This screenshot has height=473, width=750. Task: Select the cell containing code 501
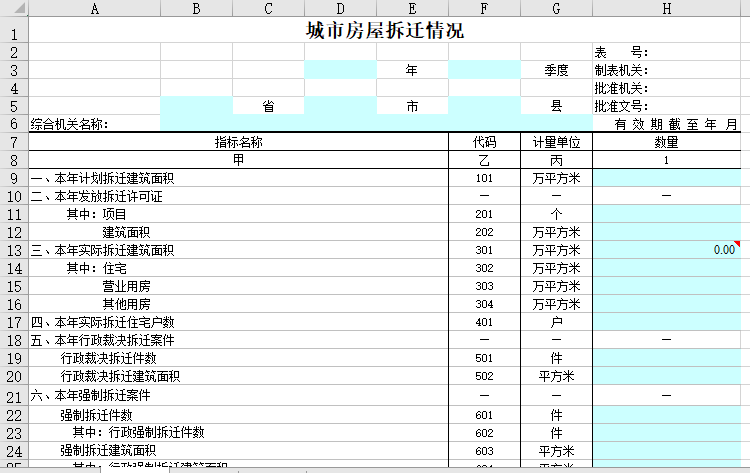pyautogui.click(x=484, y=358)
